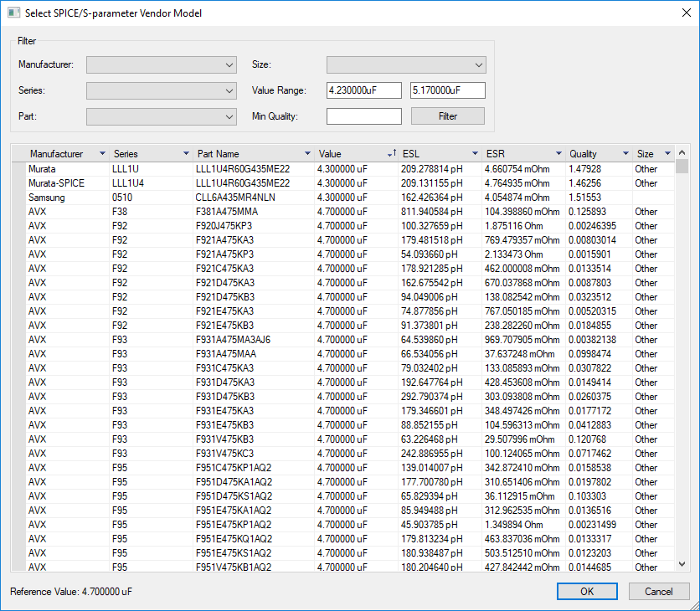This screenshot has width=700, height=611.
Task: Open the Manufacturer column filter dropdown arrow
Action: tap(101, 153)
